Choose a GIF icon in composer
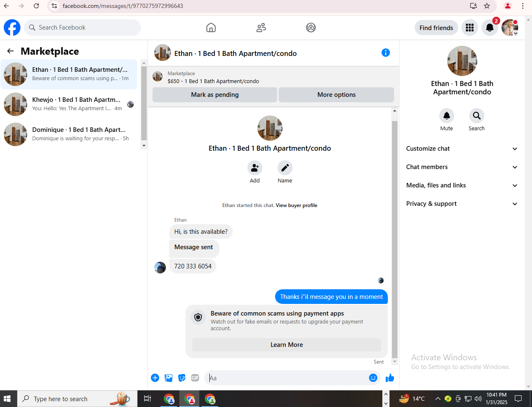Screen dimensions: 532x407 coord(195,378)
